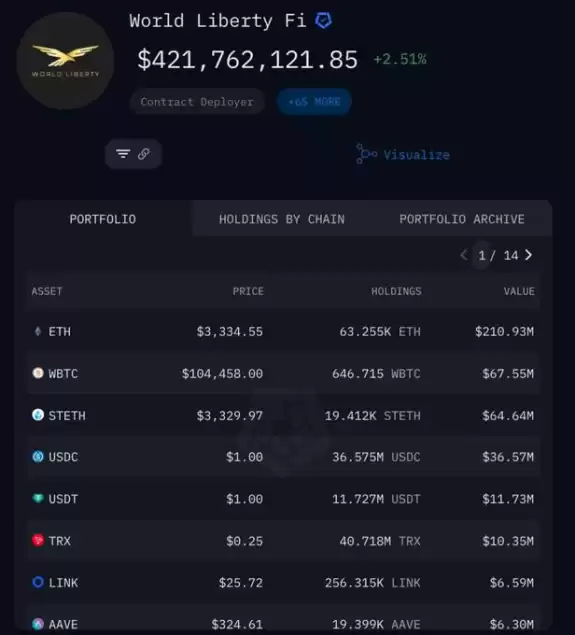
Task: Select the WBTC token icon
Action: tap(38, 373)
